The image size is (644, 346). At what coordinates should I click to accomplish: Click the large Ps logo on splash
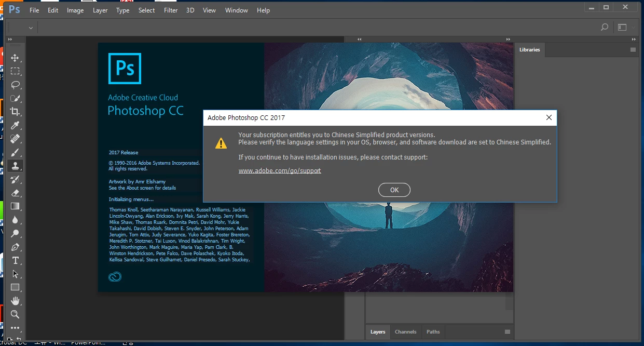125,68
